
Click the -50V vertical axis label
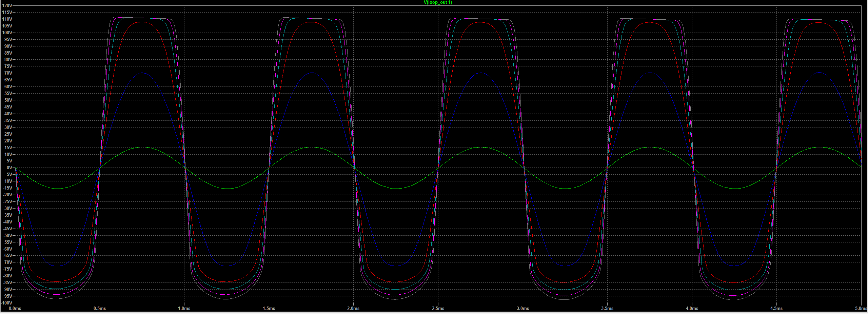[x=7, y=235]
